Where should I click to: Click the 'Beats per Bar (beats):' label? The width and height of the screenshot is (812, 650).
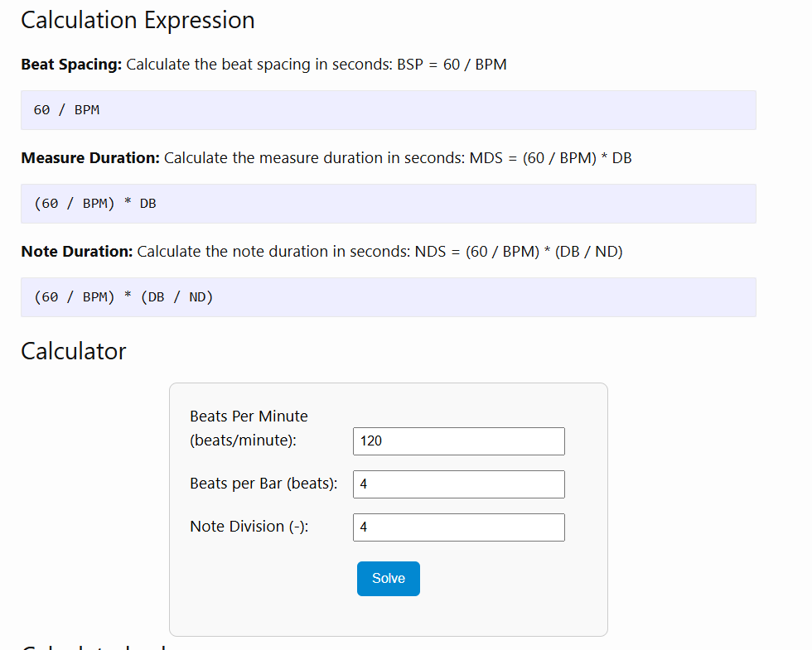[263, 484]
